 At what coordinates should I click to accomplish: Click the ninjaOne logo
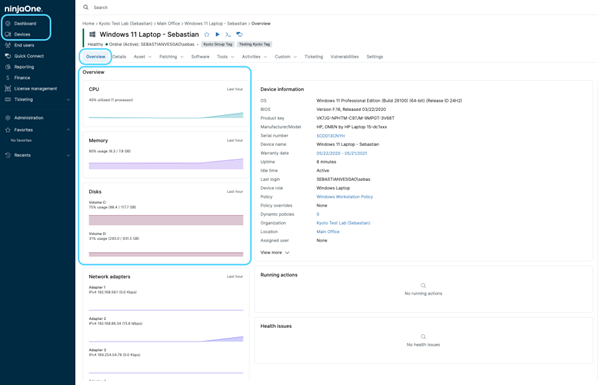pyautogui.click(x=23, y=9)
